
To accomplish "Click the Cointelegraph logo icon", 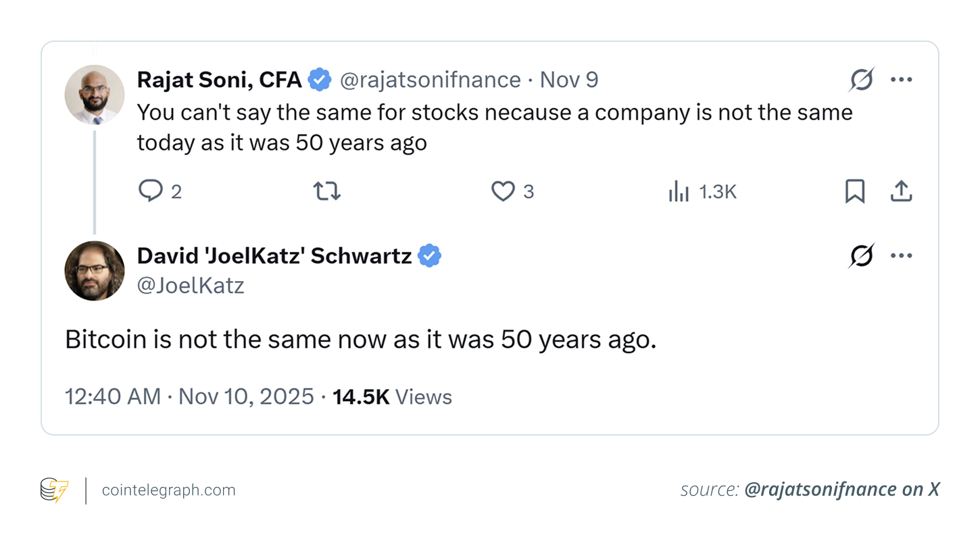I will (55, 490).
